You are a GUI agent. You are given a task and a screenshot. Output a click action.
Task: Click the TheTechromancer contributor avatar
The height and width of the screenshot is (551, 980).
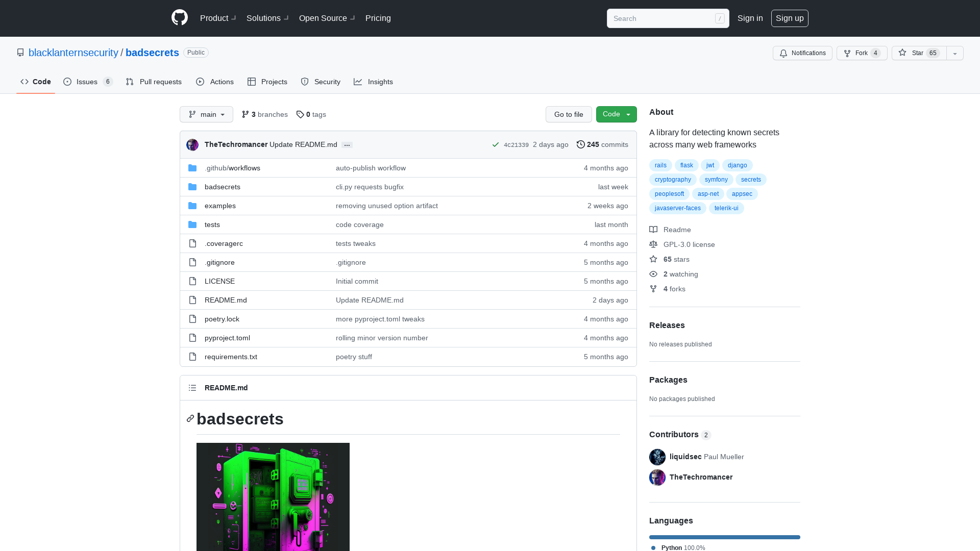click(x=657, y=477)
